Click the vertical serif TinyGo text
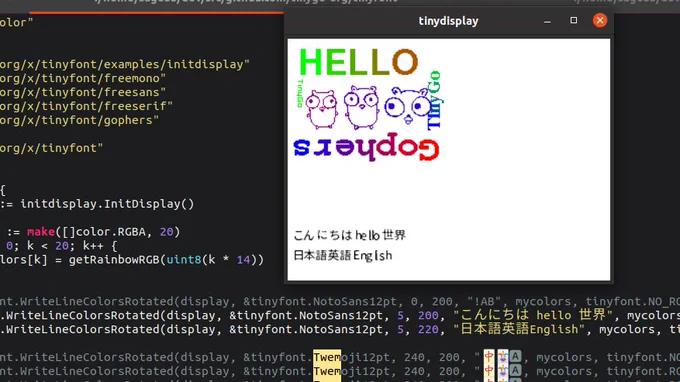The width and height of the screenshot is (680, 382). (435, 100)
